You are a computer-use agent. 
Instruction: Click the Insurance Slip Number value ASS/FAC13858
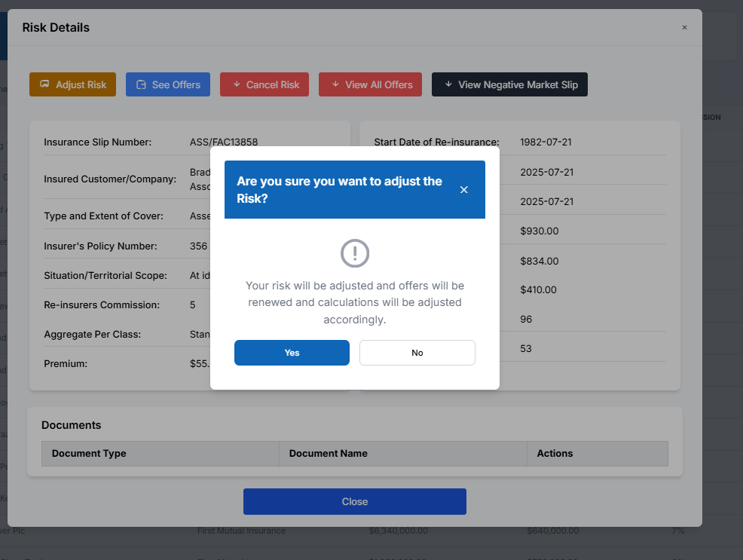(224, 142)
